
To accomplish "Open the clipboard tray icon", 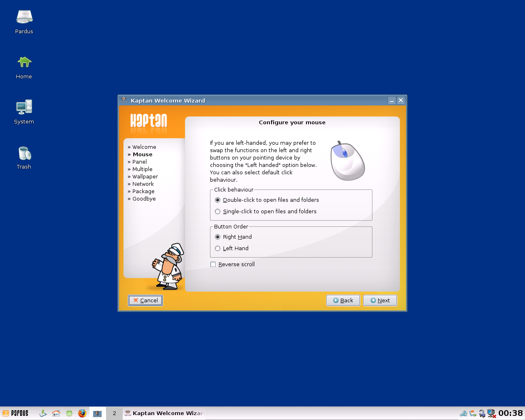I will (473, 413).
